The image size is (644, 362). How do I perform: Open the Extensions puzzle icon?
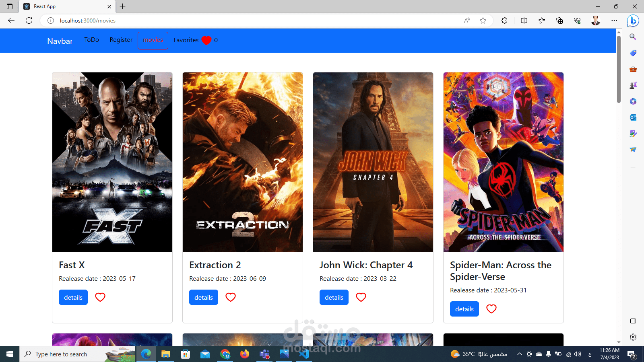coord(504,21)
